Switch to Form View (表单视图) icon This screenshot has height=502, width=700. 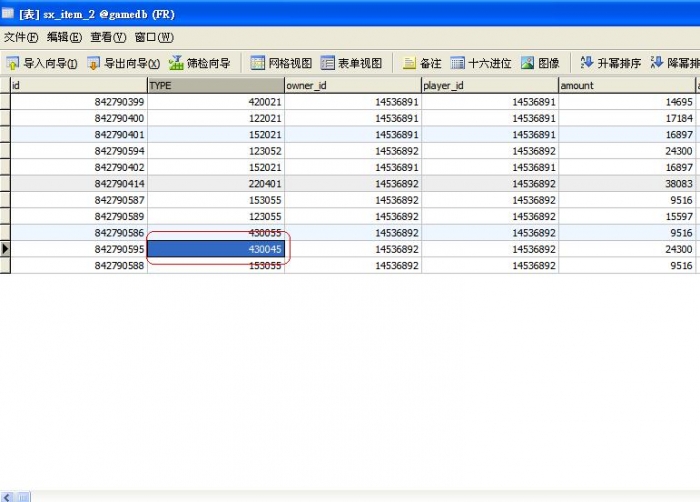(327, 63)
